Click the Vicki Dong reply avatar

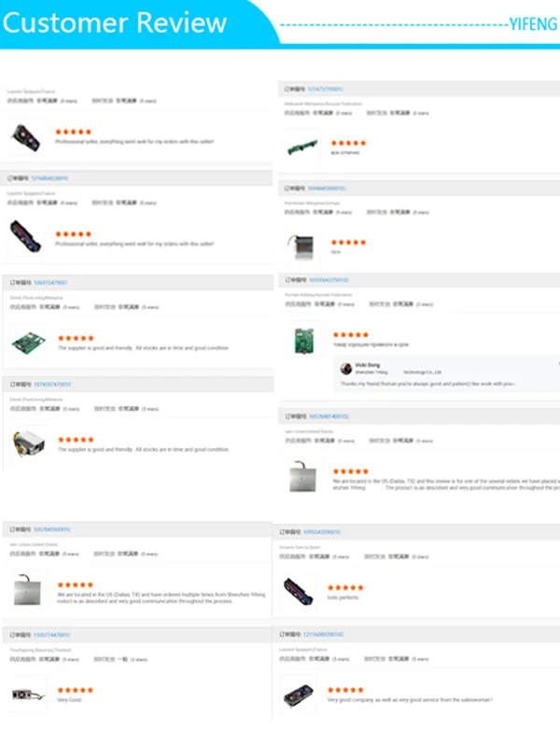346,369
